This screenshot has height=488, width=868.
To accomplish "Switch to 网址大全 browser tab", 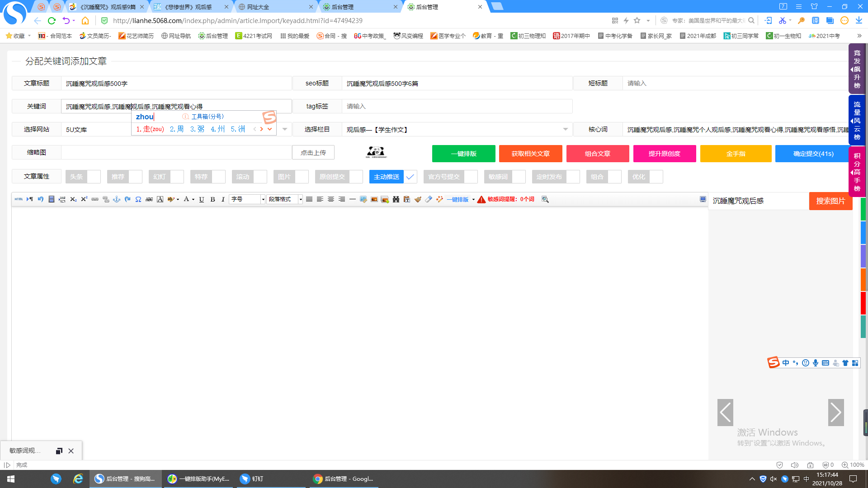I will point(275,7).
